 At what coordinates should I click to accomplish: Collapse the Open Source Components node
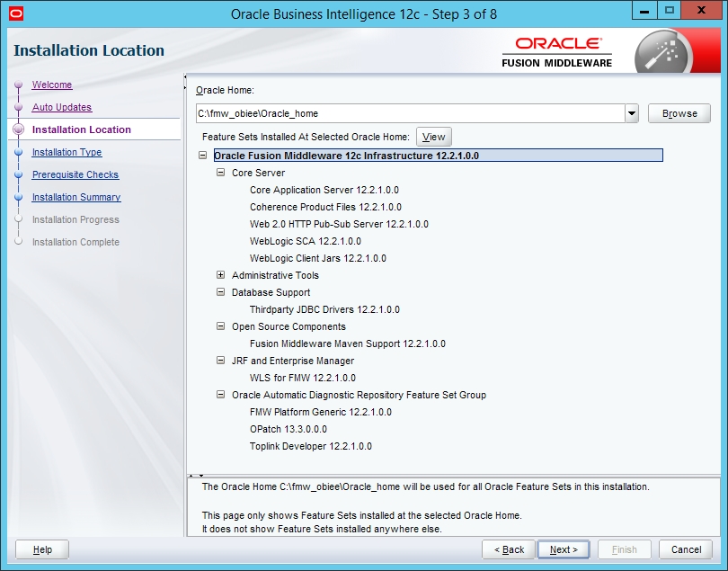220,326
